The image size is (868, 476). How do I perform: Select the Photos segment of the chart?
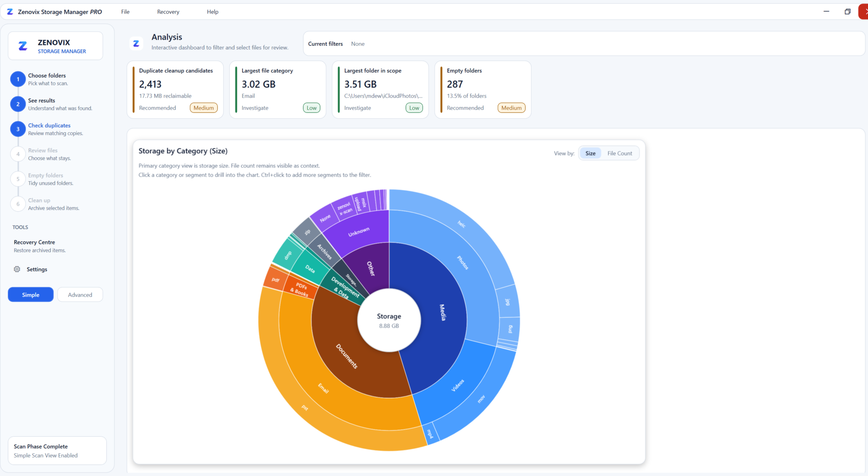tap(463, 262)
